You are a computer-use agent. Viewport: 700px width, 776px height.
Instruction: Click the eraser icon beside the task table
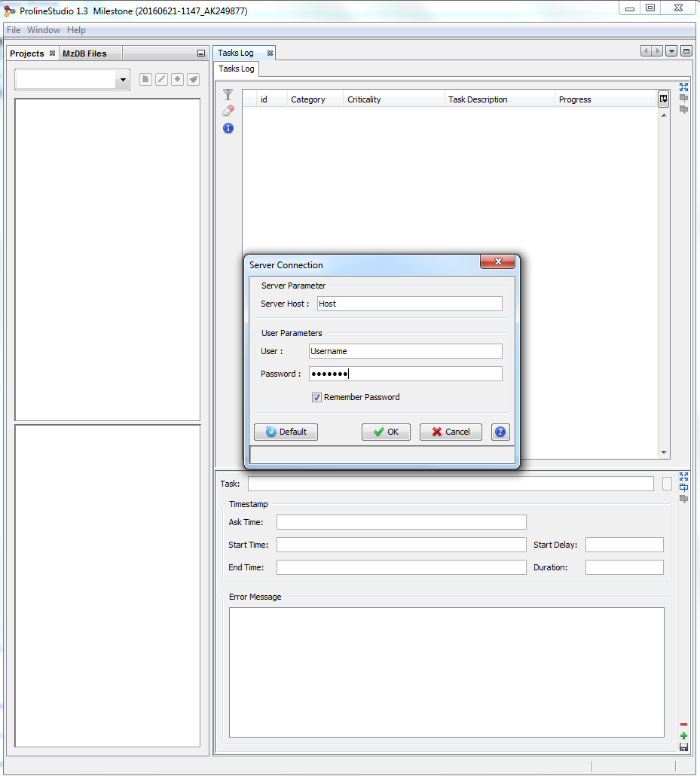pos(228,111)
